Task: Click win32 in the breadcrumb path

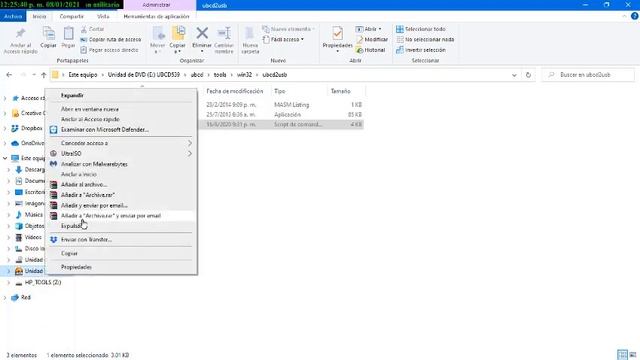Action: (x=244, y=75)
